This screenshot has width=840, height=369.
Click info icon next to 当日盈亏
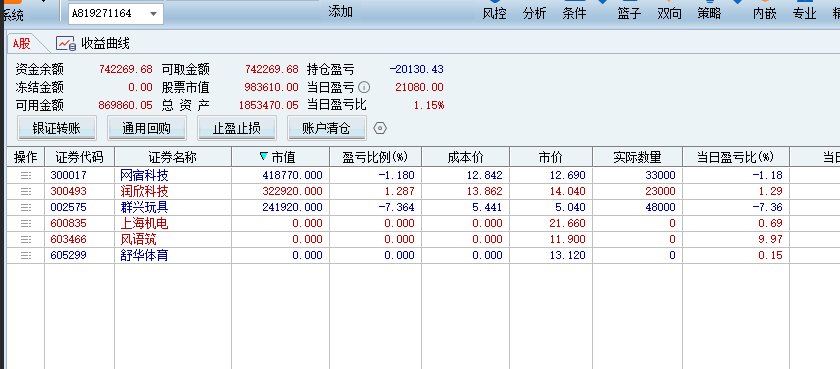[364, 87]
